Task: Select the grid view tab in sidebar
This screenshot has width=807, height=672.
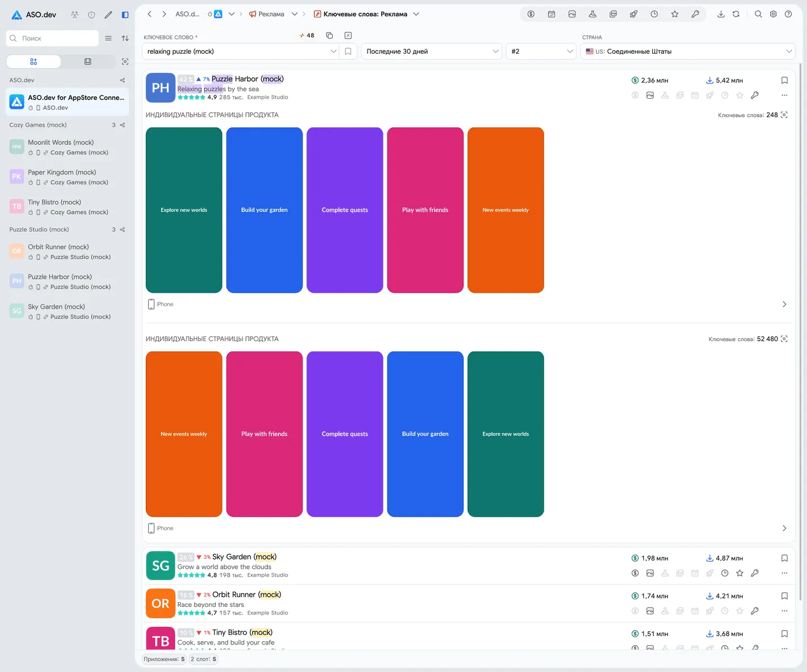Action: click(34, 62)
